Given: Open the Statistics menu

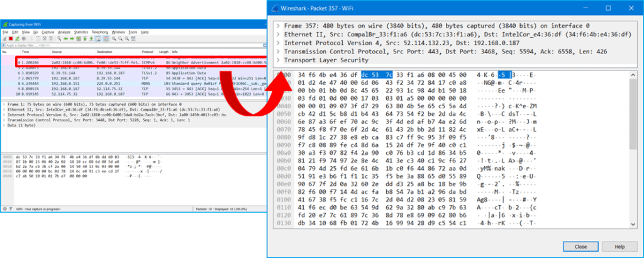Looking at the screenshot, I should (x=81, y=32).
